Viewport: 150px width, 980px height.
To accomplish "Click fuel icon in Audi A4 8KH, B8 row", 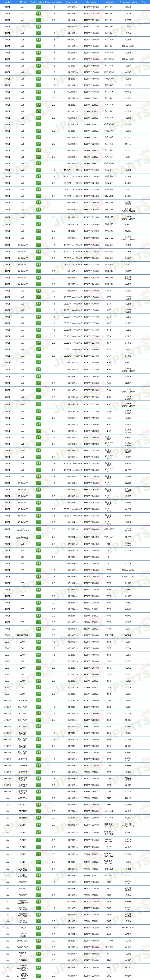I will click(38, 196).
